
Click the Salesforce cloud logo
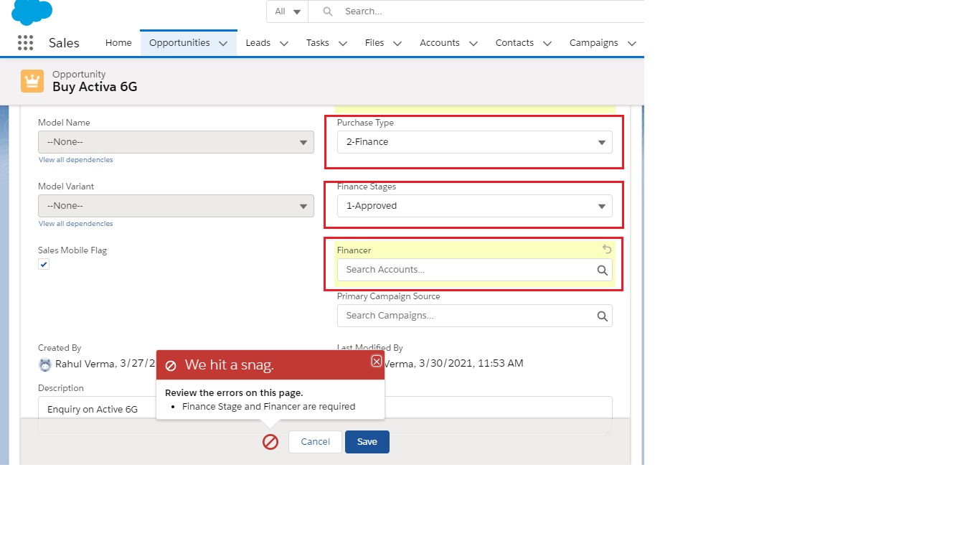tap(32, 11)
